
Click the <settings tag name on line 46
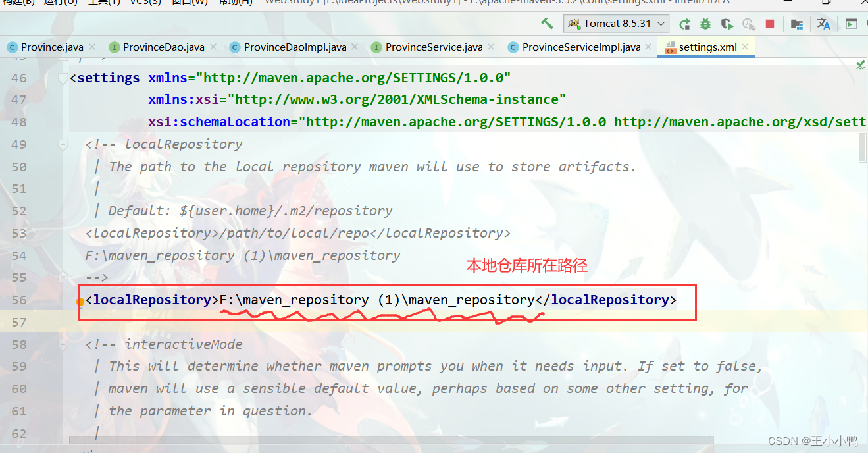(105, 78)
